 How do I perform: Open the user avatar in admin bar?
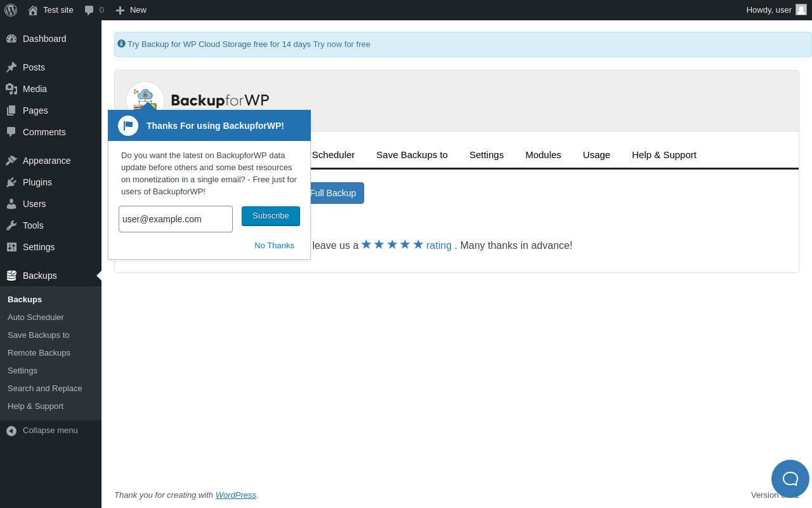pos(801,10)
